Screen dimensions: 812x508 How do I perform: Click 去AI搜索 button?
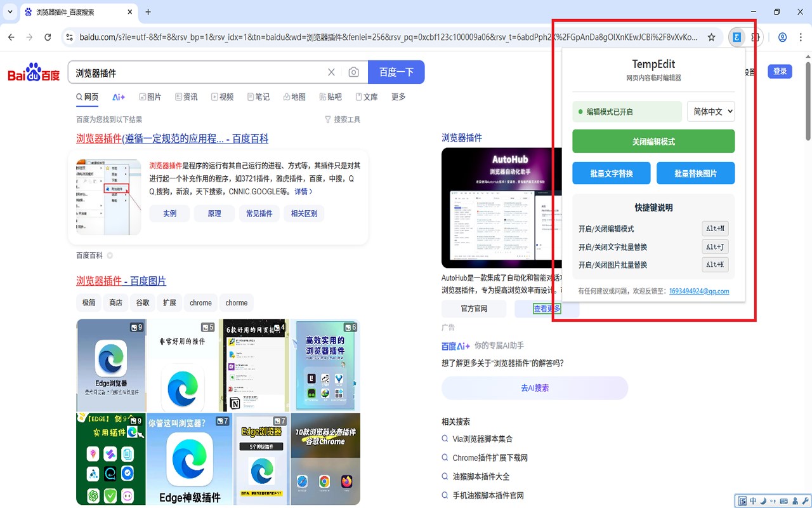click(535, 388)
